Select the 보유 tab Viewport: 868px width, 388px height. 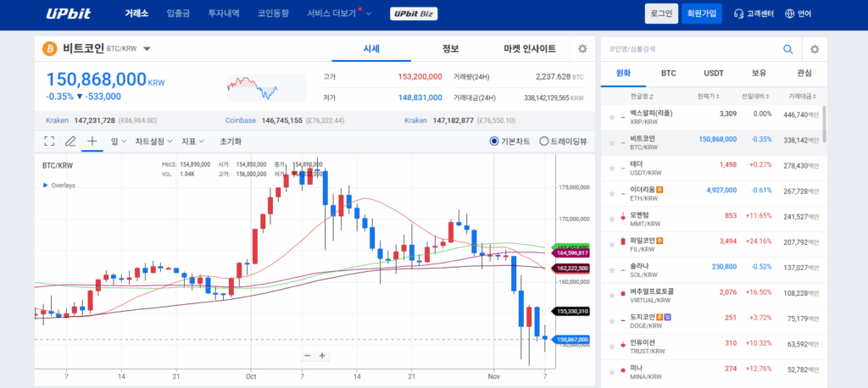[x=759, y=73]
